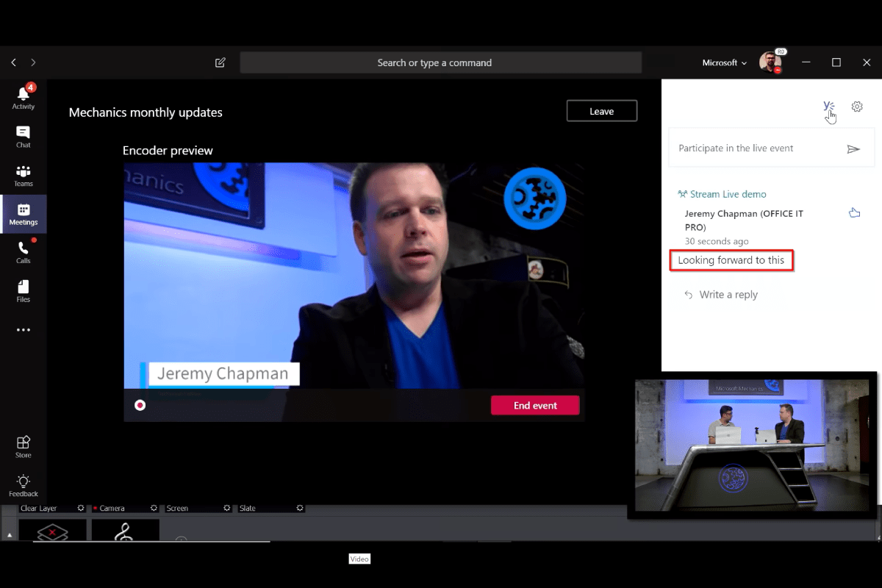The image size is (882, 588).
Task: Open the Feedback panel
Action: [x=23, y=484]
